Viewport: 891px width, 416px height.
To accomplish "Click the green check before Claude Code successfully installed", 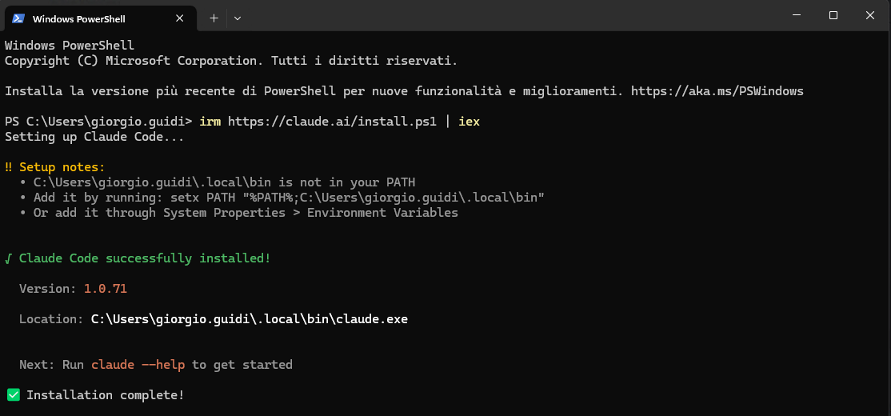I will (x=9, y=259).
